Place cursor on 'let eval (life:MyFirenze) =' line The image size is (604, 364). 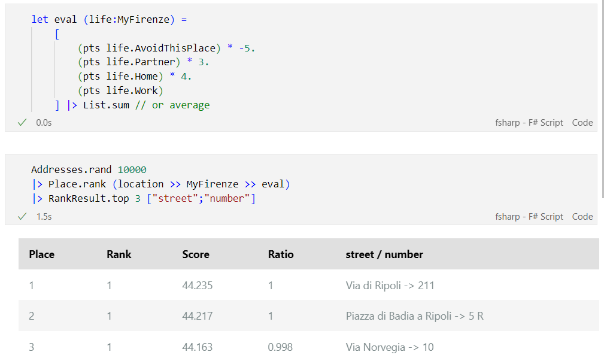(109, 19)
